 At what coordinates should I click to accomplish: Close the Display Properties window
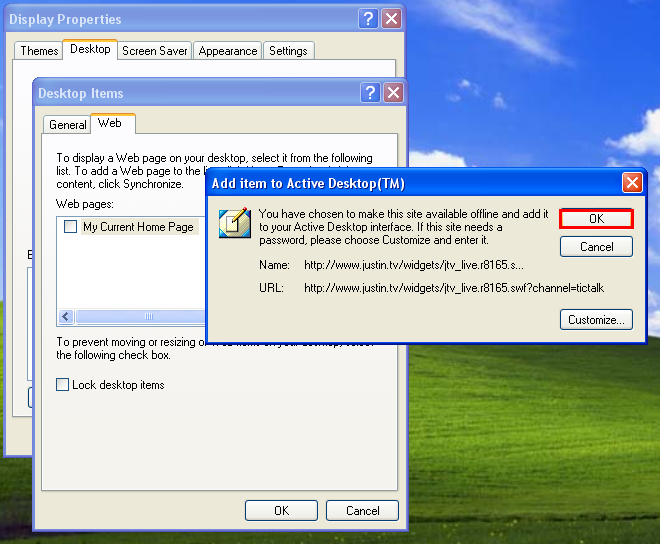pyautogui.click(x=391, y=19)
